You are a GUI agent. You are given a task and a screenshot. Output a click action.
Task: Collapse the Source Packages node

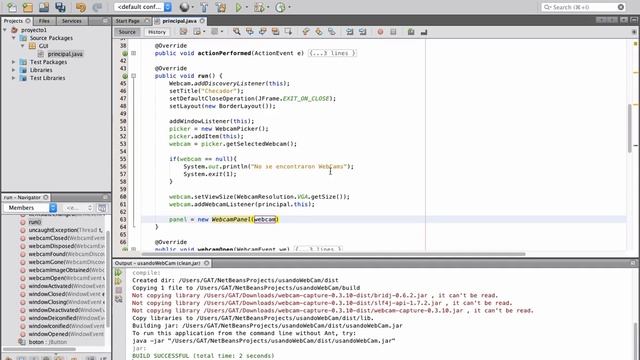coord(14,38)
